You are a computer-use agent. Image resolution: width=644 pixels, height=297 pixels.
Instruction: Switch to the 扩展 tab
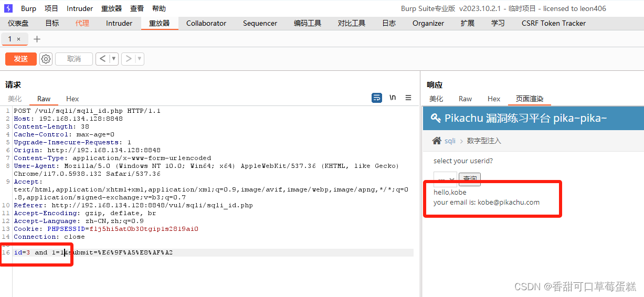click(x=468, y=23)
